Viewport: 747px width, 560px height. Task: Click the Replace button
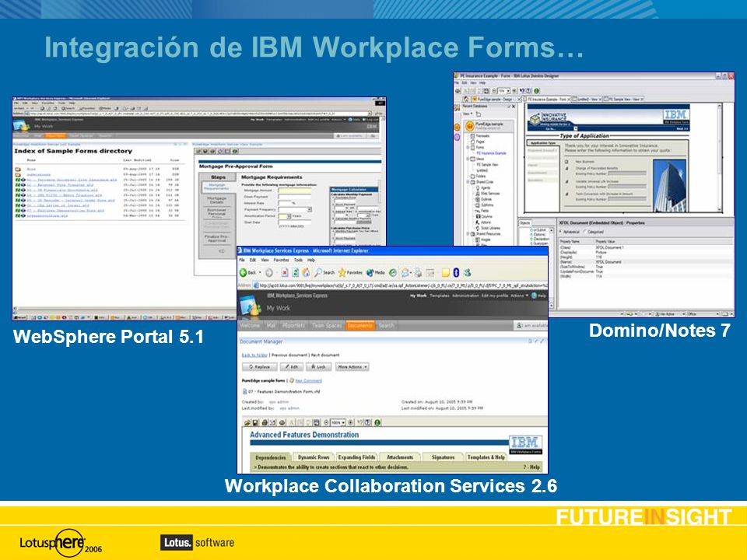(259, 367)
